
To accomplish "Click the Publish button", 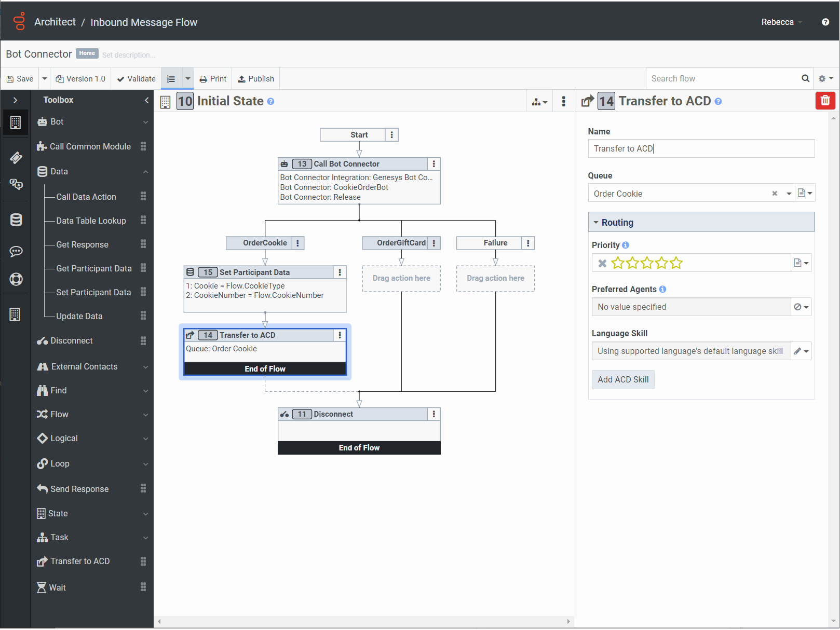I will tap(256, 79).
